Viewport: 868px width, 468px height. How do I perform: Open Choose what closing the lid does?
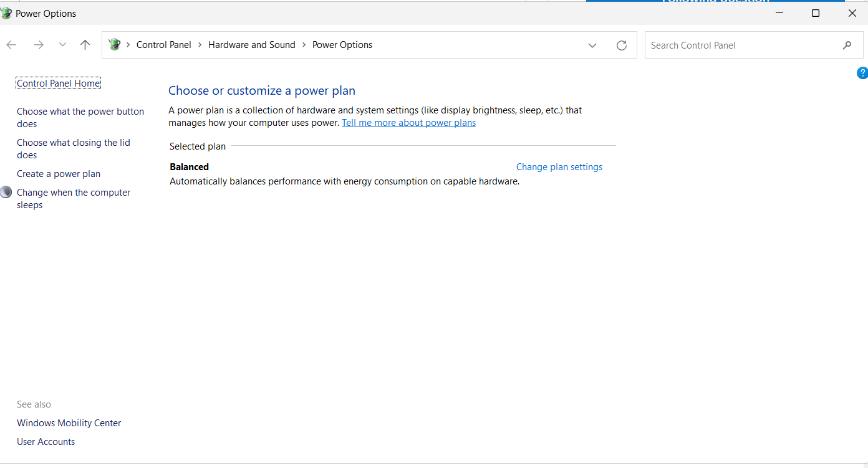click(73, 148)
